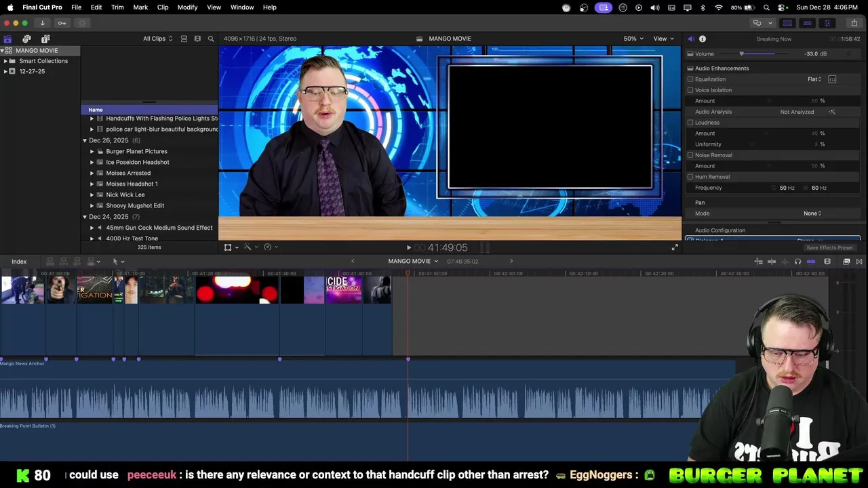Go back in timeline history
Viewport: 868px width, 488px height.
point(353,262)
